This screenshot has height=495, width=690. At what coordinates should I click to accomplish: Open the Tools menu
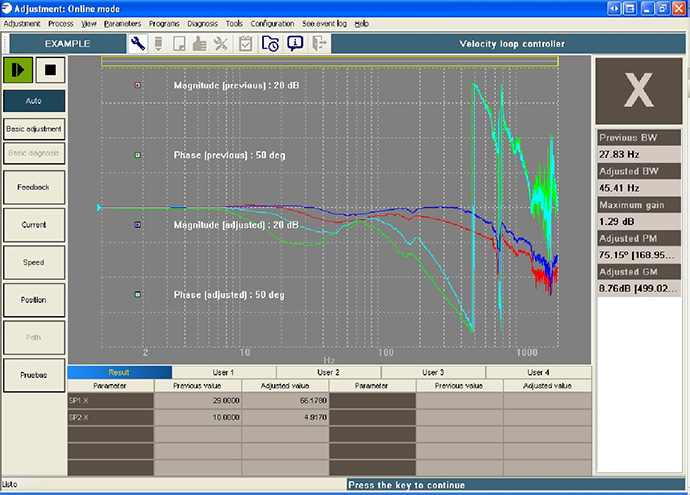pyautogui.click(x=234, y=24)
